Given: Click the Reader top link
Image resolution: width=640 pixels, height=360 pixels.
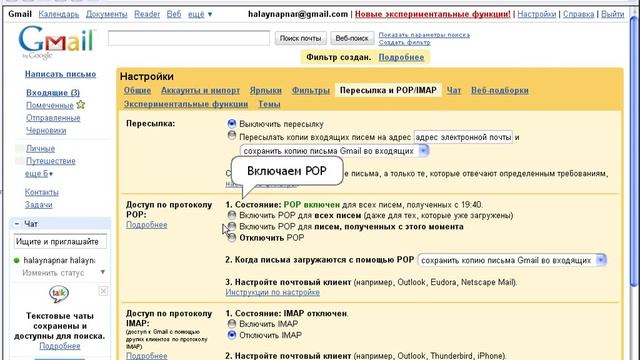Looking at the screenshot, I should [x=147, y=14].
